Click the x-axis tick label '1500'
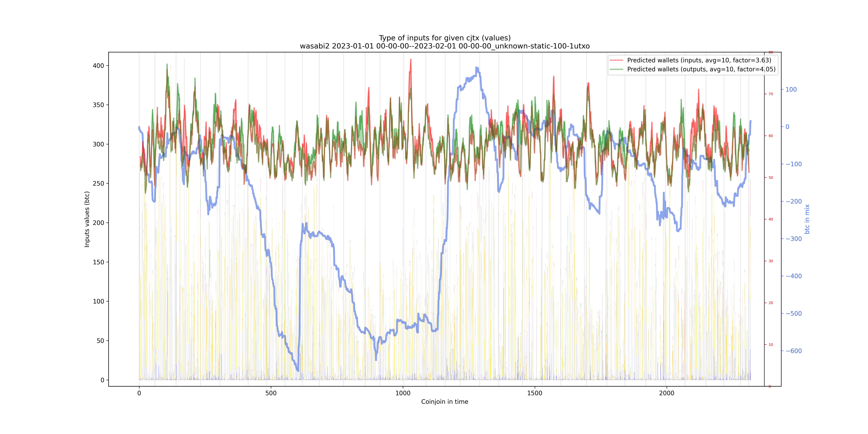 534,393
